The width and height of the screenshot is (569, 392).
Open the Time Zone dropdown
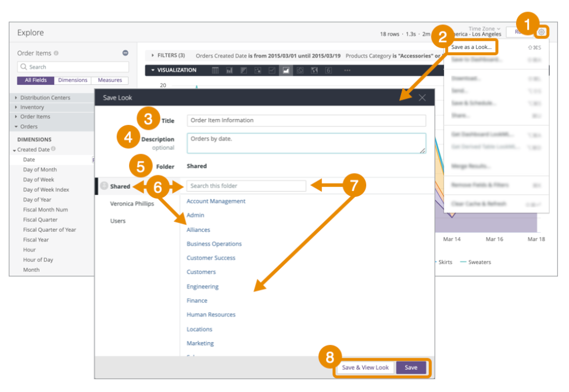[484, 28]
